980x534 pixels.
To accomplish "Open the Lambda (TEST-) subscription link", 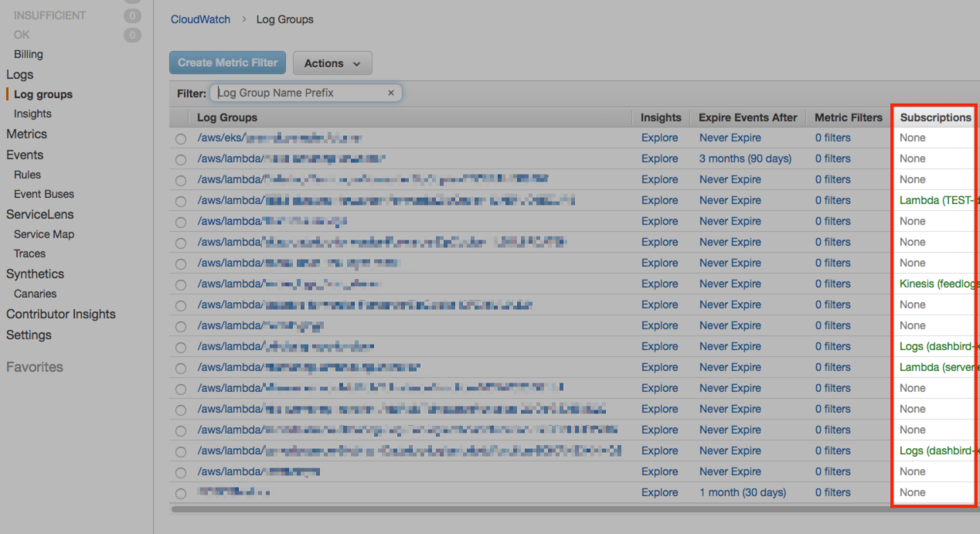I will (936, 200).
